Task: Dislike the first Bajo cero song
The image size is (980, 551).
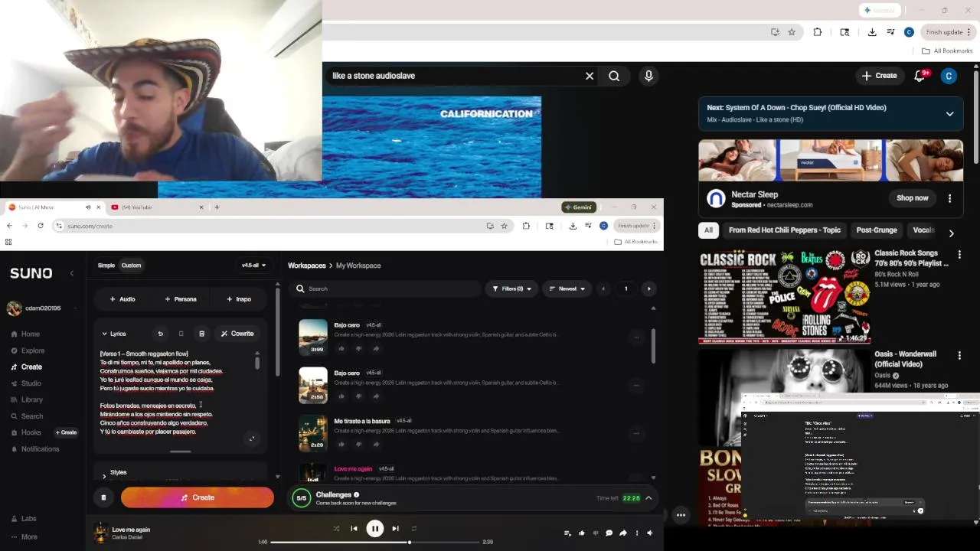Action: pyautogui.click(x=358, y=348)
